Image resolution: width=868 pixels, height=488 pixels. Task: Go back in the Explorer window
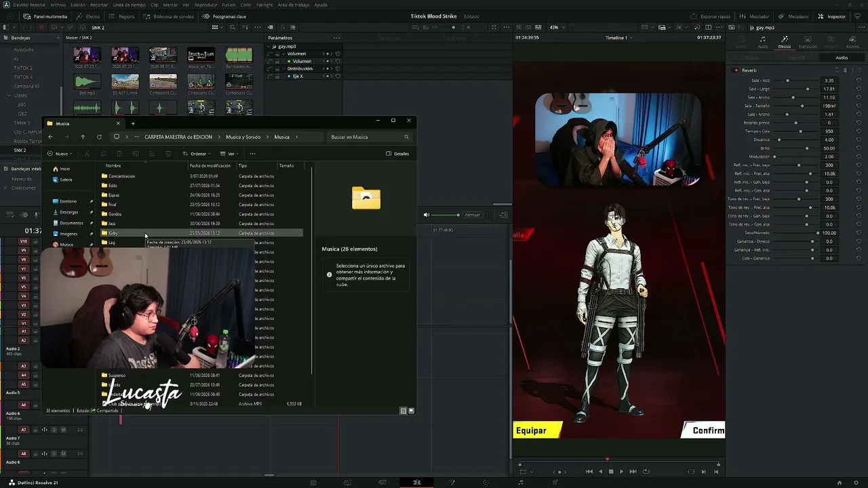[x=50, y=137]
